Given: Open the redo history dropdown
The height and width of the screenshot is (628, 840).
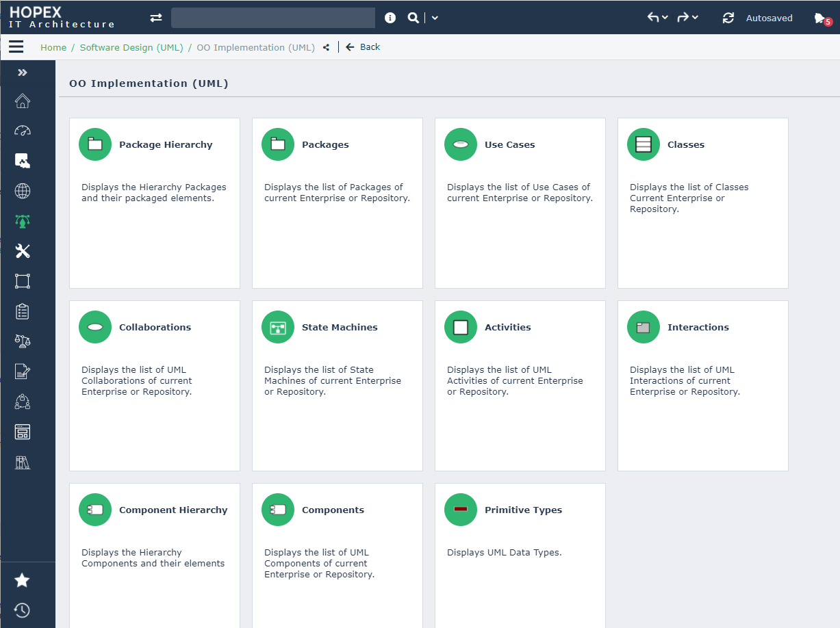Looking at the screenshot, I should pyautogui.click(x=695, y=18).
